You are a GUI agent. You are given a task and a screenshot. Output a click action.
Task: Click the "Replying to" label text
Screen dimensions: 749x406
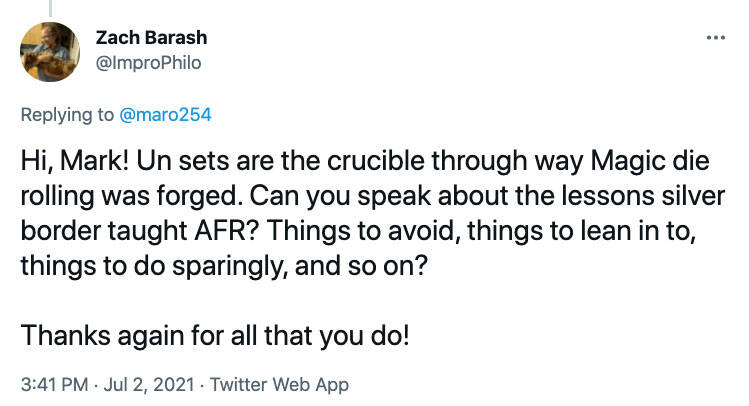click(66, 114)
